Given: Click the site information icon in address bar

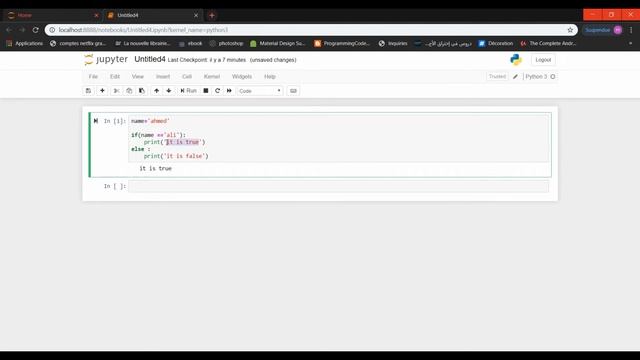Looking at the screenshot, I should [52, 30].
